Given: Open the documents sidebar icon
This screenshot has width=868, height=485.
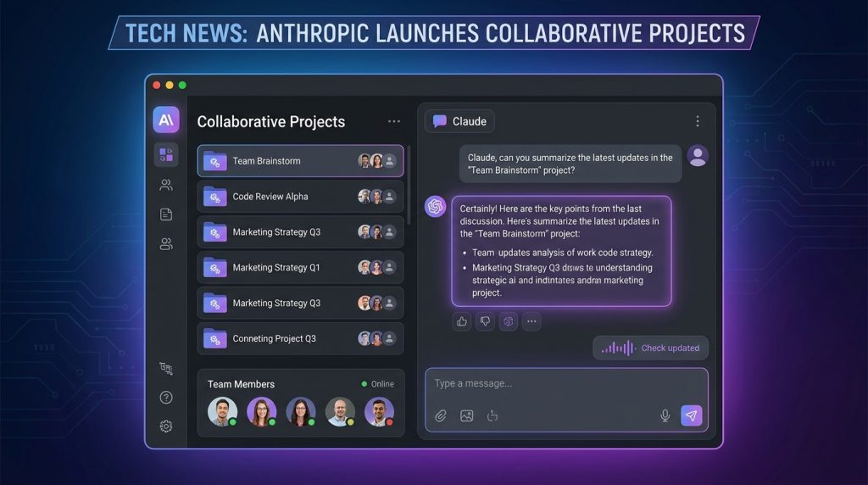Looking at the screenshot, I should (x=166, y=215).
